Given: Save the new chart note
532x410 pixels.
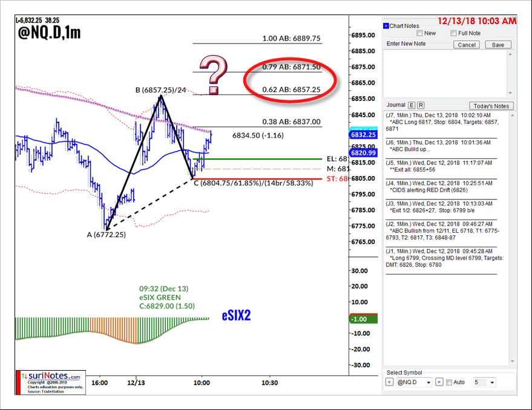Looking at the screenshot, I should 498,44.
